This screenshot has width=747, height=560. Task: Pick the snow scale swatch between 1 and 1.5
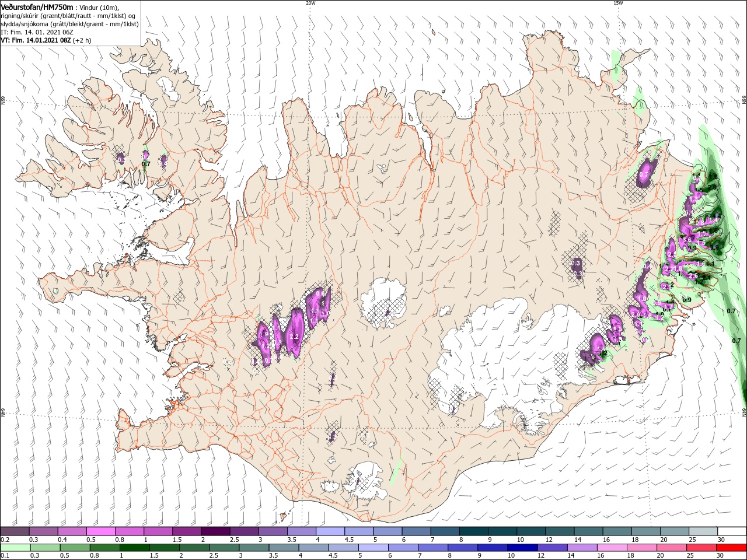click(158, 531)
